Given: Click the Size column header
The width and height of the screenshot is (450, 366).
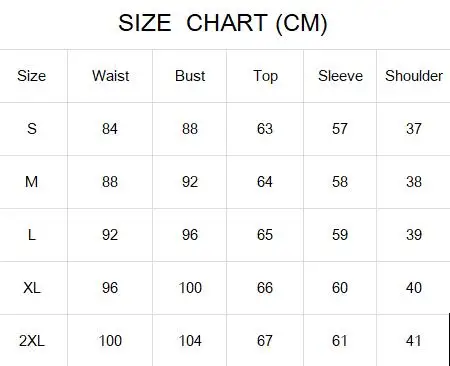Looking at the screenshot, I should [32, 76].
